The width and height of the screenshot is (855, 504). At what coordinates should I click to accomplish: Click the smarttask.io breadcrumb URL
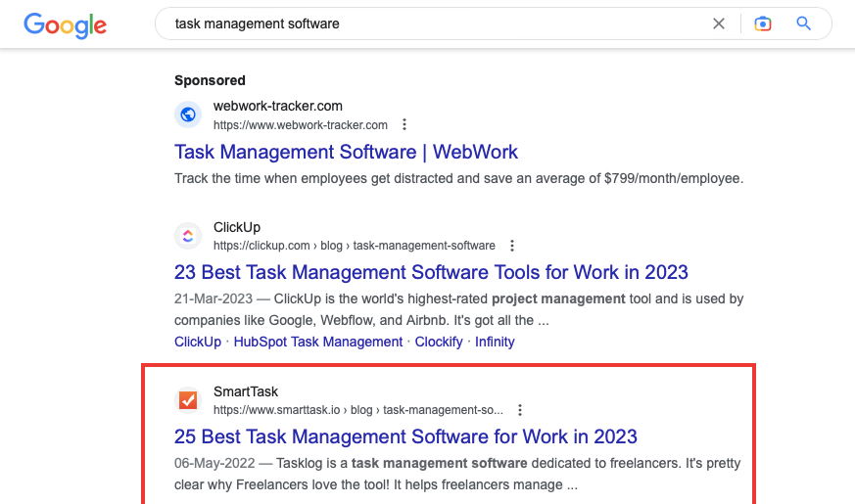(x=358, y=410)
